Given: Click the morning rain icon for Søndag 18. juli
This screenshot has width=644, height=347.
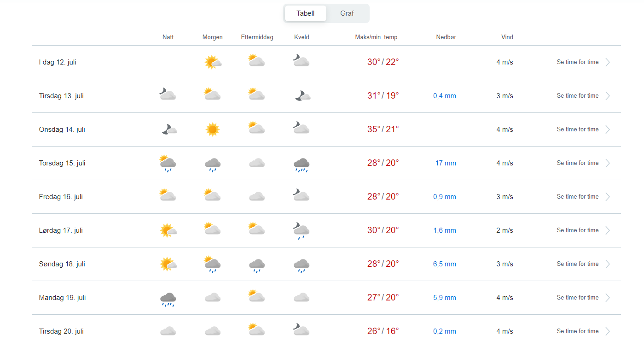Looking at the screenshot, I should [x=212, y=265].
